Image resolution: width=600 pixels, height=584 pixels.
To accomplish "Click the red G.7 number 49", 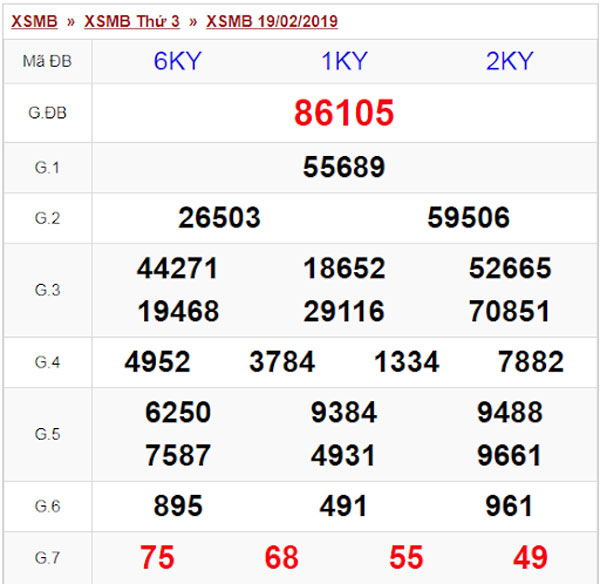I will (x=530, y=557).
